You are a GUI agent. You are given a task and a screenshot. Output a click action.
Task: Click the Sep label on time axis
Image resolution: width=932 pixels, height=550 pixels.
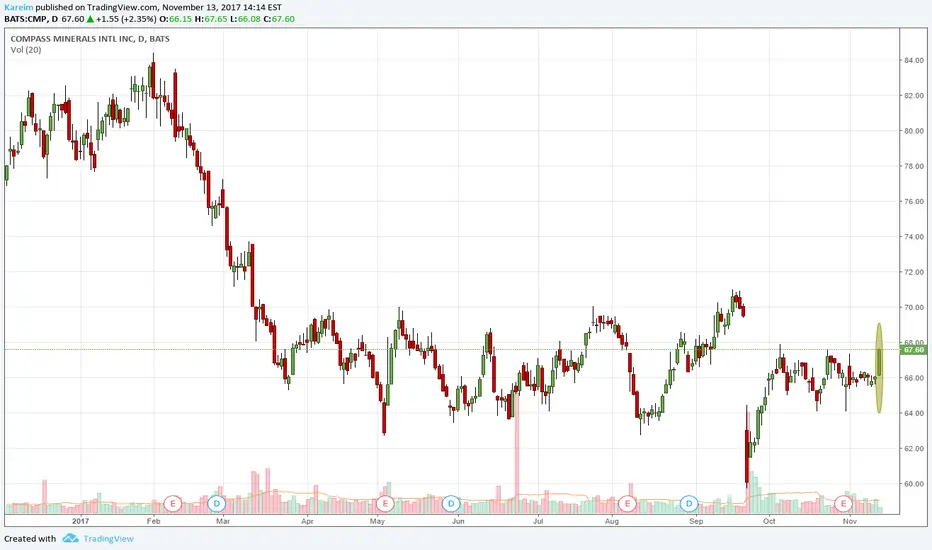[696, 521]
